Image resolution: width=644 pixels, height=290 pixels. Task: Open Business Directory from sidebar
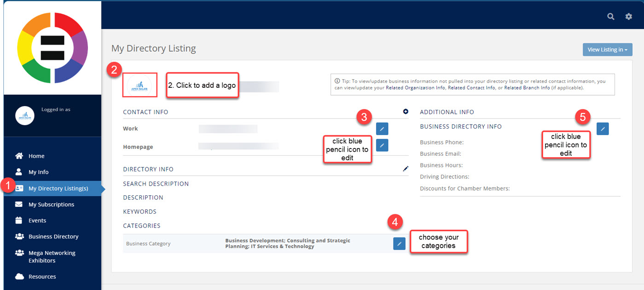(x=53, y=237)
